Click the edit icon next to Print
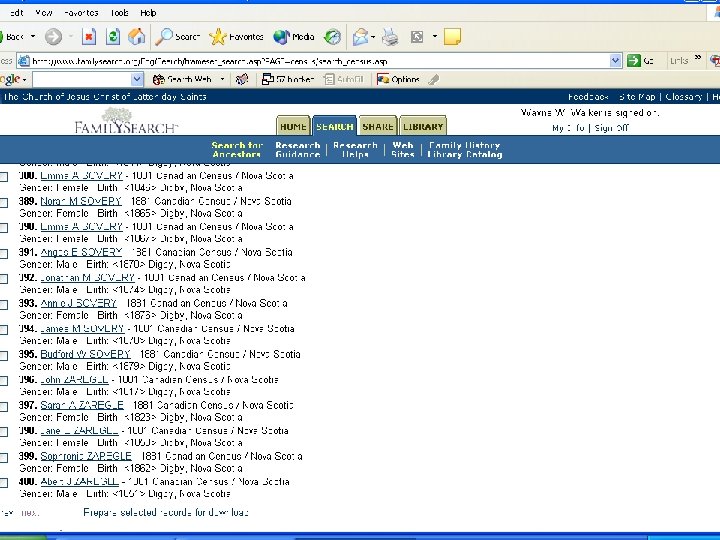This screenshot has height=540, width=720. [x=417, y=37]
